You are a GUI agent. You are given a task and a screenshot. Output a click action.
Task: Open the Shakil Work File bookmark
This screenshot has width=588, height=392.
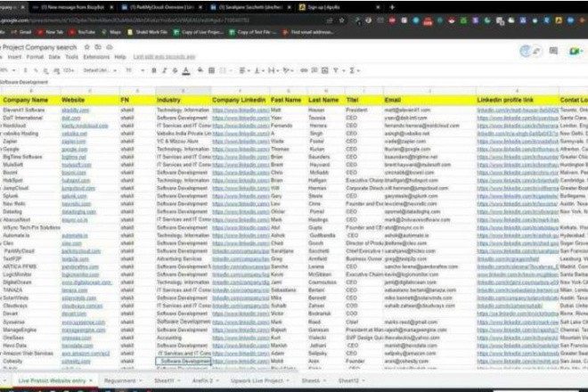point(147,32)
